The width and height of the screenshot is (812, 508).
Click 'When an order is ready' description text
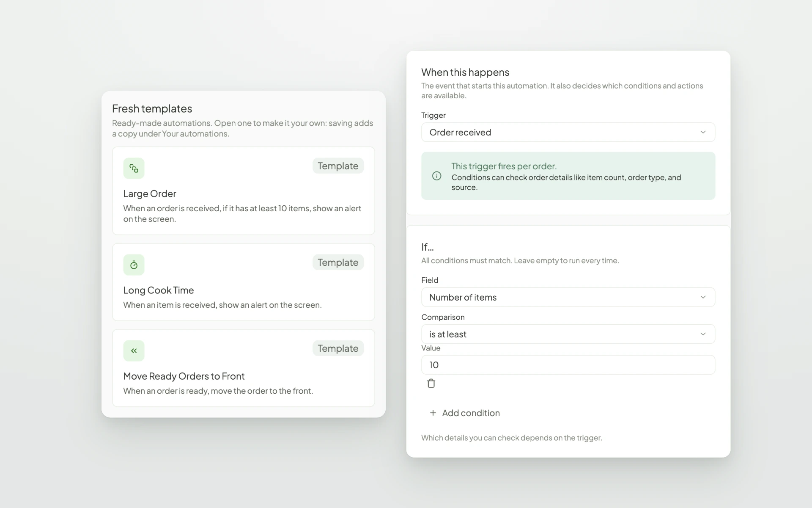click(x=218, y=391)
